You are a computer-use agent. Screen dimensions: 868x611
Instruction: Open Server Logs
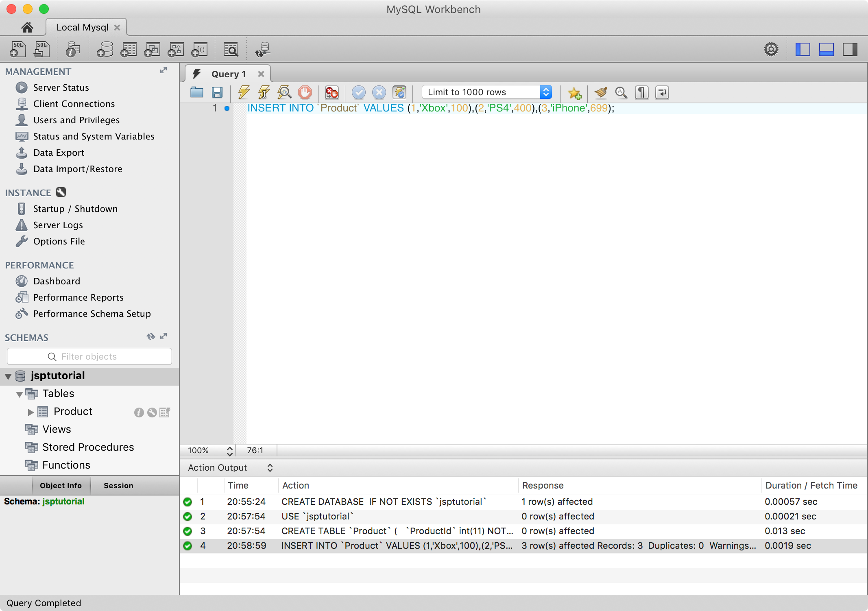coord(58,225)
